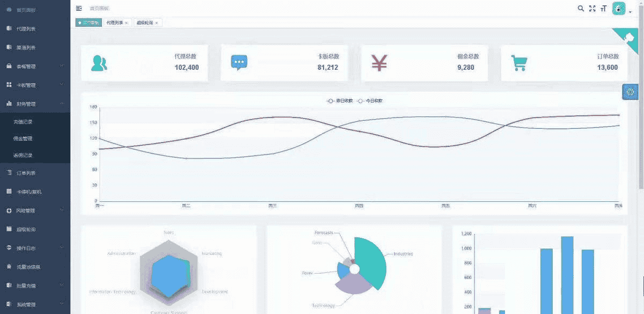This screenshot has width=644, height=314.
Task: Click the 订单总数 shopping cart icon
Action: (x=519, y=63)
